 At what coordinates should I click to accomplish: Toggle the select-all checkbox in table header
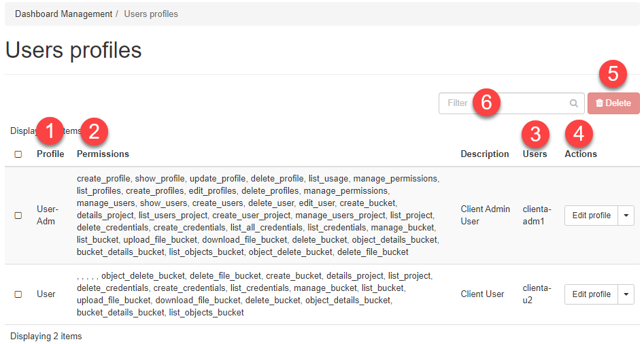click(18, 154)
